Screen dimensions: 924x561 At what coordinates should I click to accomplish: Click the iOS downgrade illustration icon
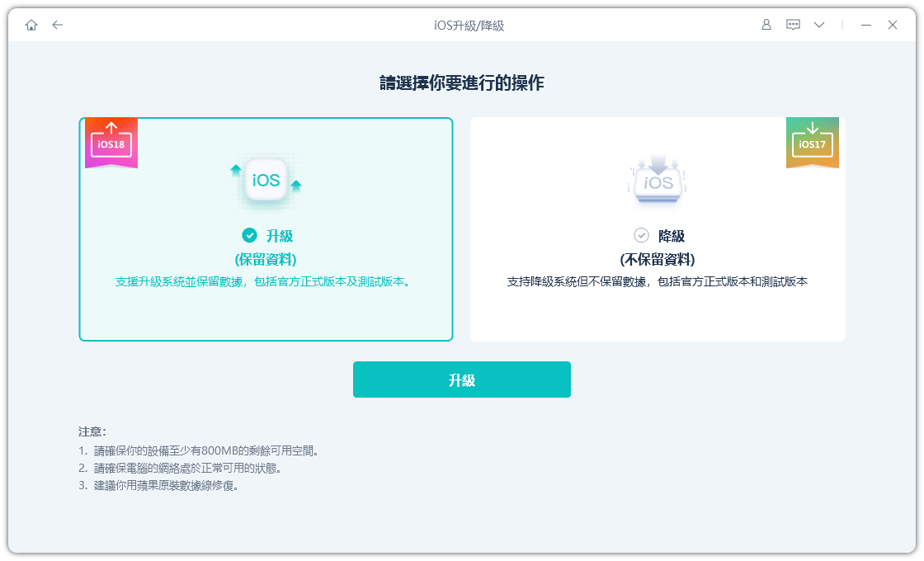658,181
